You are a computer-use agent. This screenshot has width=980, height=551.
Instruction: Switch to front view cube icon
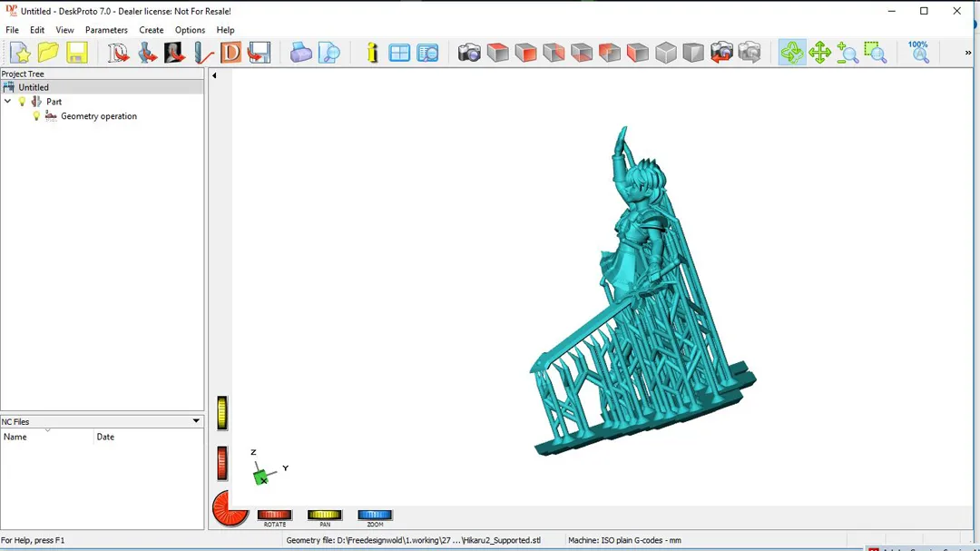(x=525, y=53)
